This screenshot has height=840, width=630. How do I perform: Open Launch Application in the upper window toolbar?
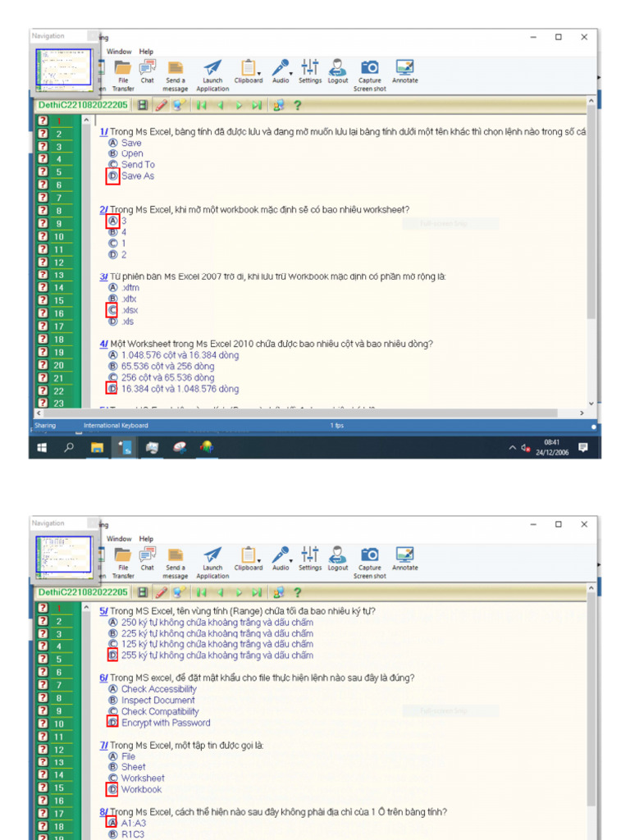212,71
